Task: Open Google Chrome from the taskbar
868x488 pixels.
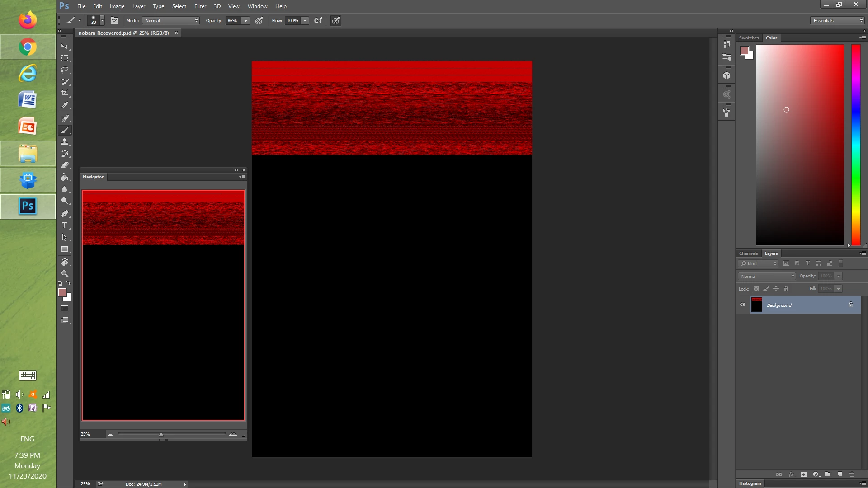Action: point(28,47)
